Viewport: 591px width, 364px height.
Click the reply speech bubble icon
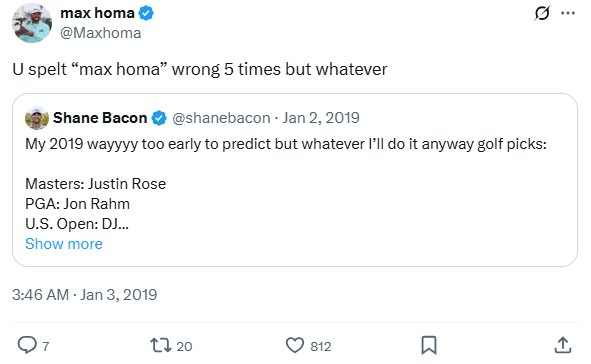click(x=27, y=345)
